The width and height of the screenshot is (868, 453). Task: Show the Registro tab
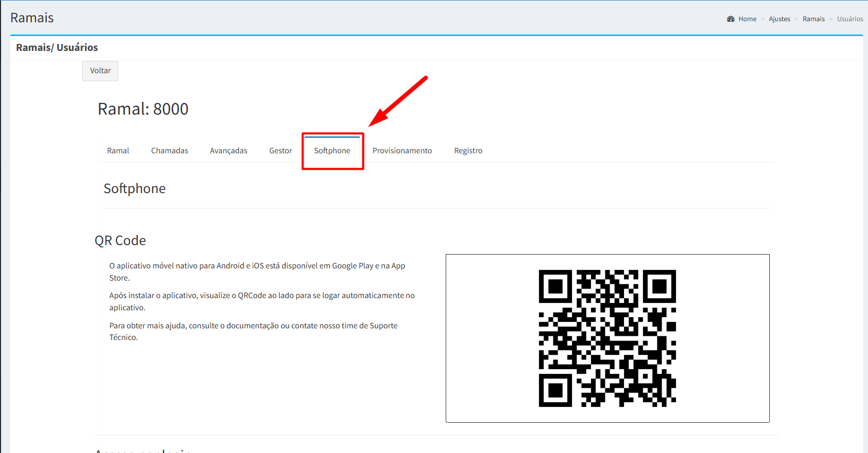click(468, 151)
